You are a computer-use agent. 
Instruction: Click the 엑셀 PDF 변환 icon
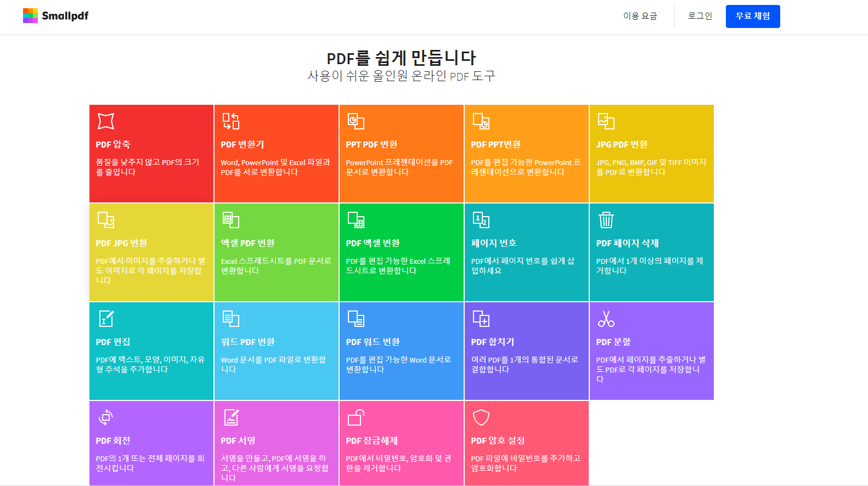(x=231, y=220)
